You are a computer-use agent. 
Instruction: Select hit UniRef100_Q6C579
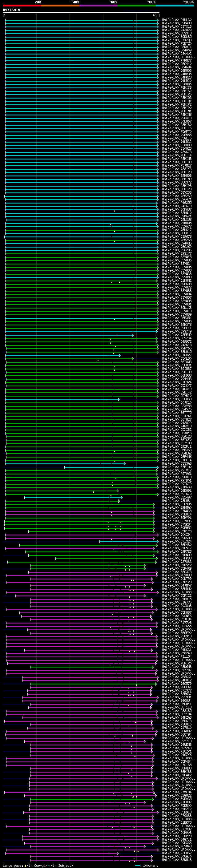(x=177, y=684)
